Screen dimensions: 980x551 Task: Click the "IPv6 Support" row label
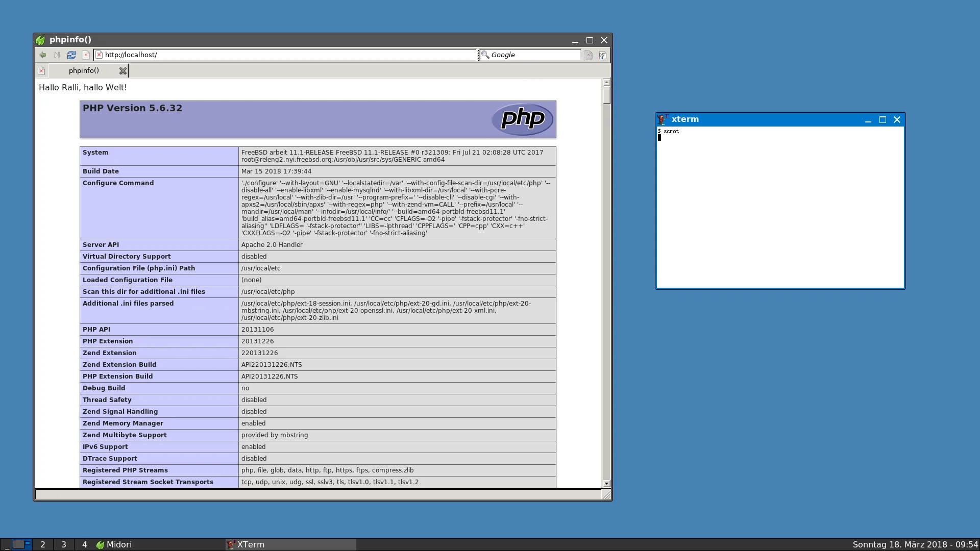105,447
